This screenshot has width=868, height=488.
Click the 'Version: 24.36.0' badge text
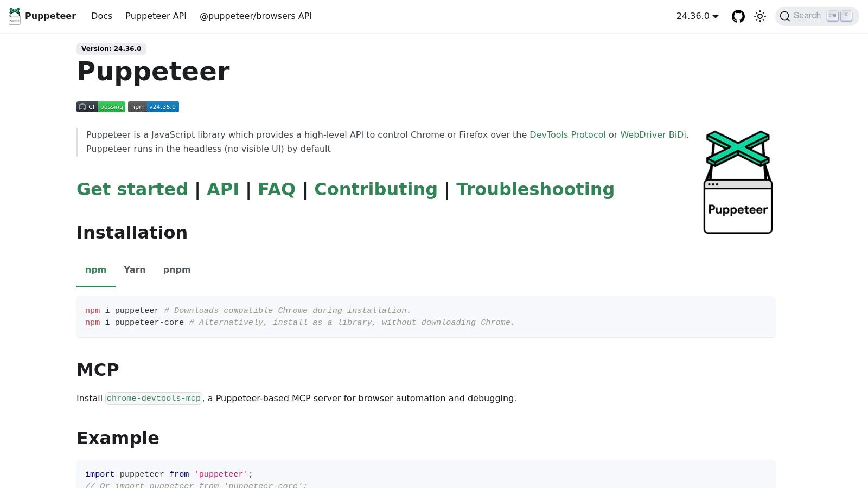point(111,49)
